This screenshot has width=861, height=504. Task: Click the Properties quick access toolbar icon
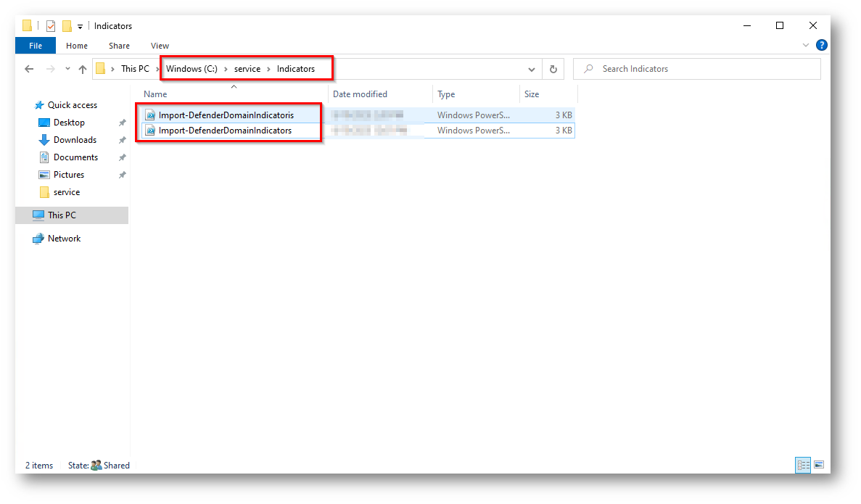[x=51, y=26]
